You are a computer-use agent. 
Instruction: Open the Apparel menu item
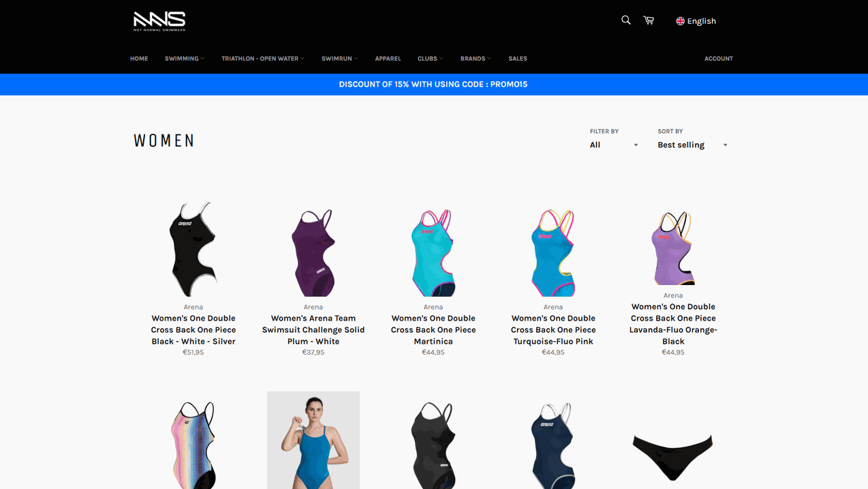click(388, 59)
